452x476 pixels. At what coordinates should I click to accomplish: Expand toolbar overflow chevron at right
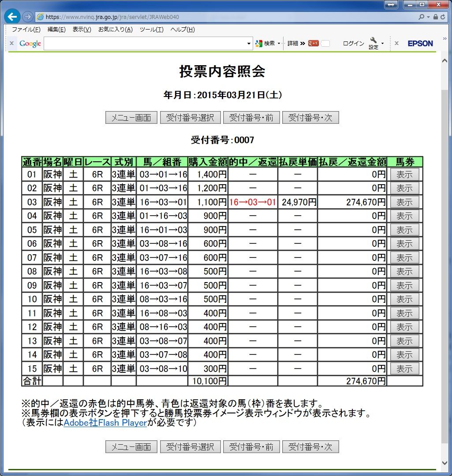coord(445,38)
